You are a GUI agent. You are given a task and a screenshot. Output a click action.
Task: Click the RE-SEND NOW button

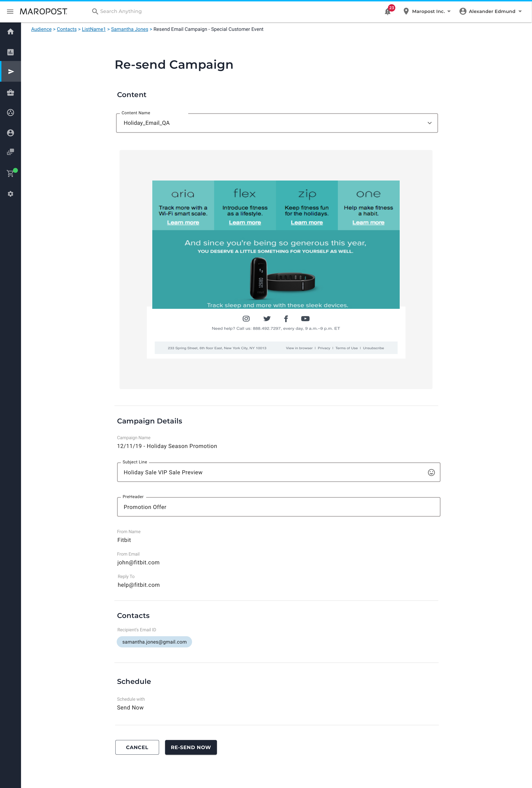click(x=190, y=747)
